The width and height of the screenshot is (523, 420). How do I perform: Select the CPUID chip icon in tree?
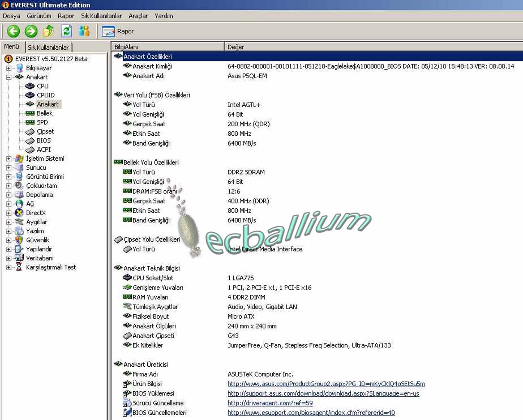30,95
